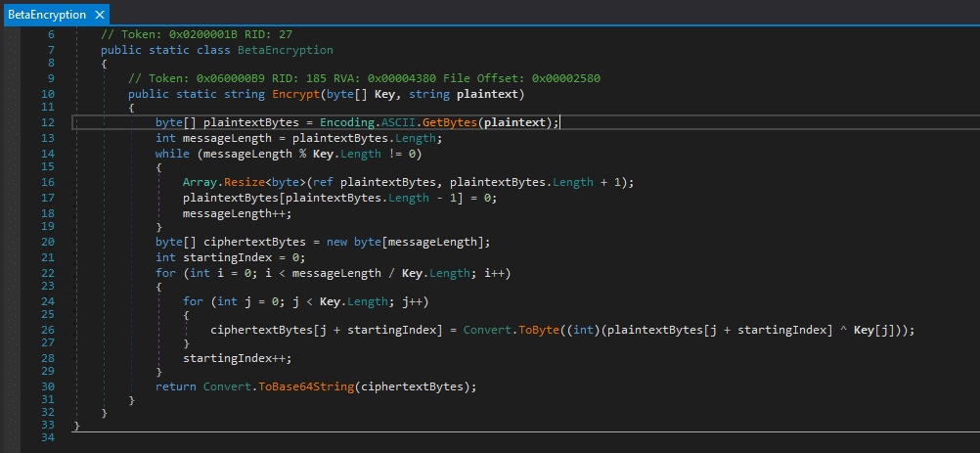Click Convert type on line 26
Screen dimensions: 980x453
(x=487, y=330)
